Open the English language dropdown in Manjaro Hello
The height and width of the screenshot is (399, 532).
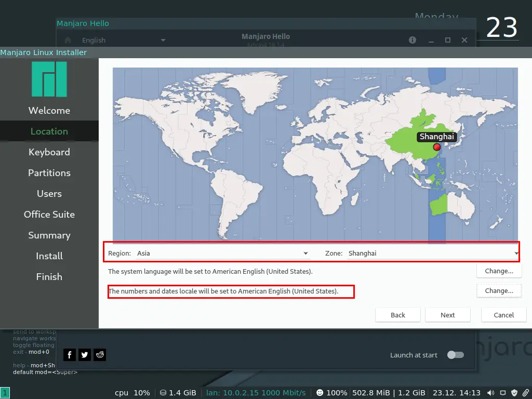(123, 40)
